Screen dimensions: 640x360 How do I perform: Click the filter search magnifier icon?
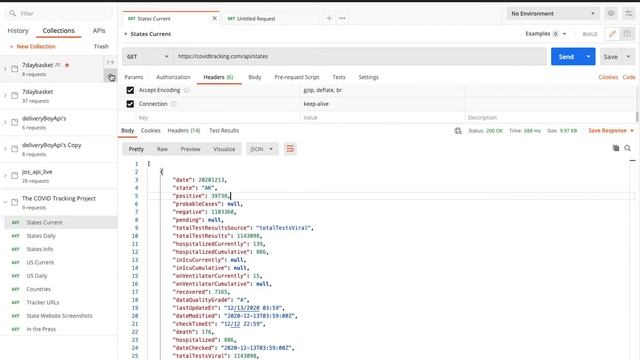click(13, 13)
